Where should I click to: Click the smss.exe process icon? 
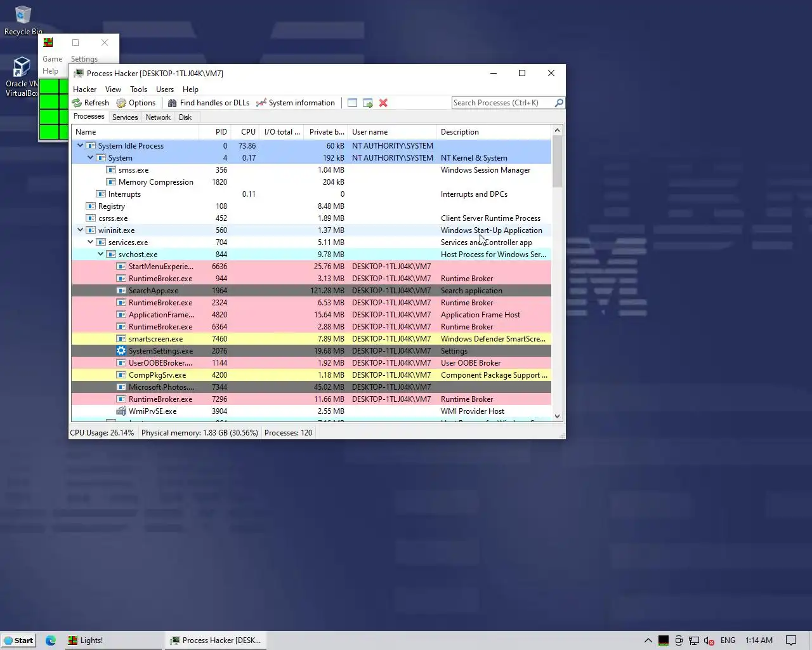click(x=111, y=170)
